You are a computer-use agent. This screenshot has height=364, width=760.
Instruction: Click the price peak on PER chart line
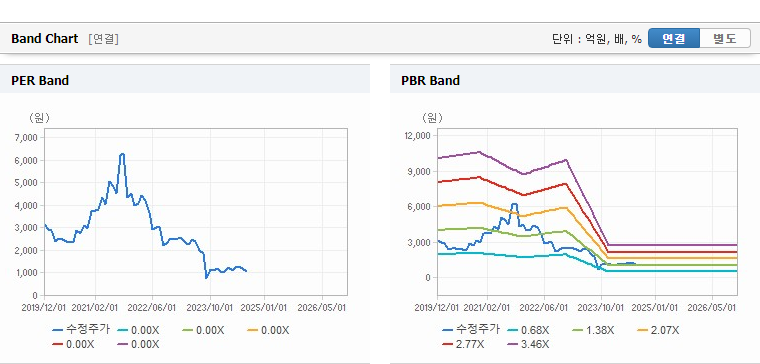pyautogui.click(x=122, y=154)
